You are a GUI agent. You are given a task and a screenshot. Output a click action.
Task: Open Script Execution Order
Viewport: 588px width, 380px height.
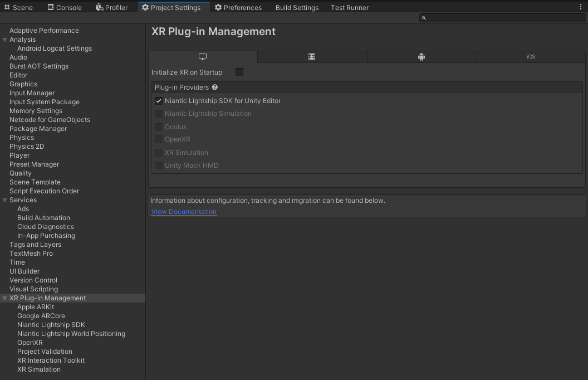pos(44,191)
